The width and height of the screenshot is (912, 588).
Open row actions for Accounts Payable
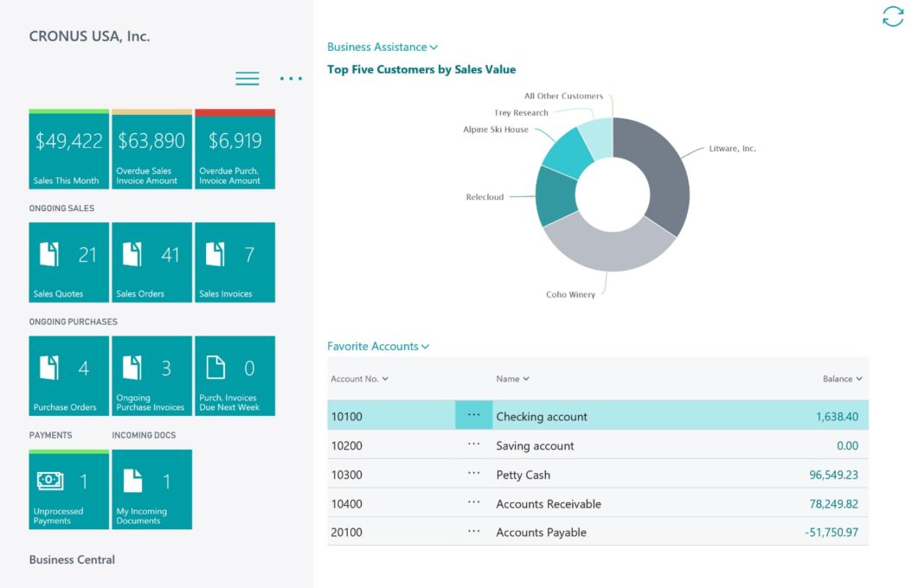tap(474, 531)
